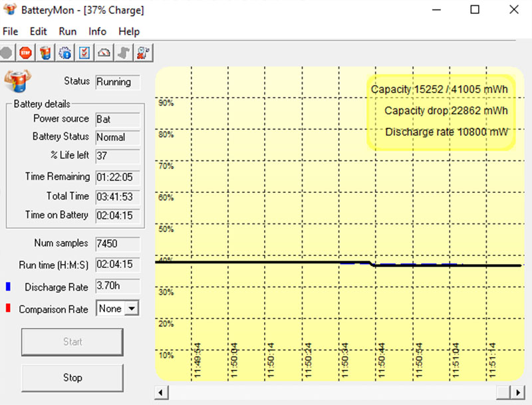The height and width of the screenshot is (405, 532).
Task: Click the yellow capacity tooltip box
Action: click(442, 110)
